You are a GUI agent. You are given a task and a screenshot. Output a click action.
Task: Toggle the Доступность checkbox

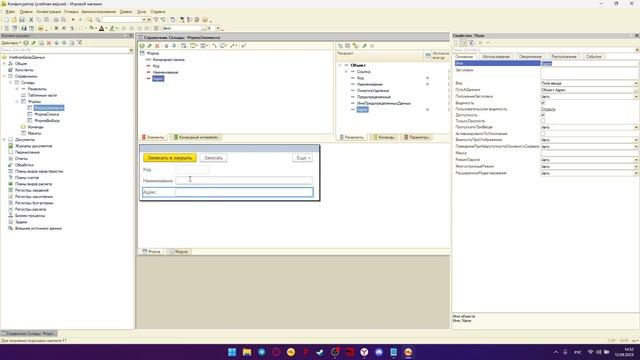point(543,115)
